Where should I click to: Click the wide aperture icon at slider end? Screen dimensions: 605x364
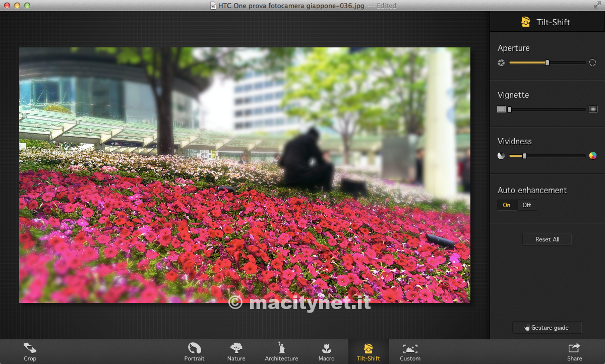point(593,63)
